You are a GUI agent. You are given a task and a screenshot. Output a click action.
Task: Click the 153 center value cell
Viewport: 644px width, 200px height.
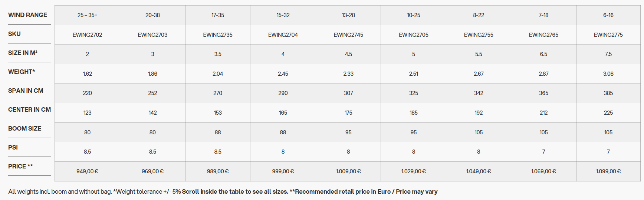pos(218,113)
